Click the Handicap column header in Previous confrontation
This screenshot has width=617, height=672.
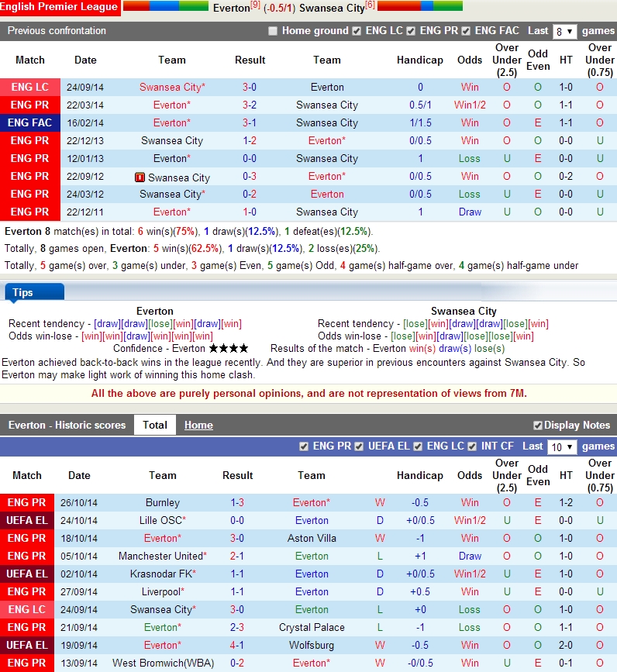[x=420, y=60]
